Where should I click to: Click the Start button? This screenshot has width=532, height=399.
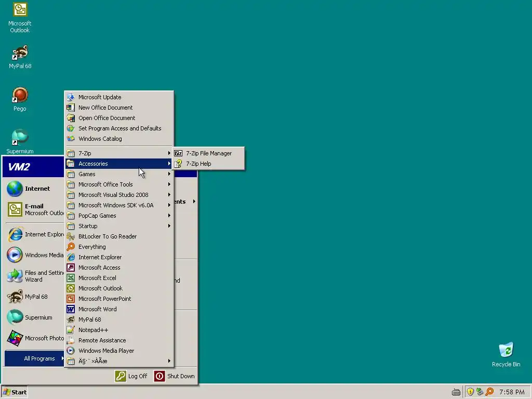point(14,392)
